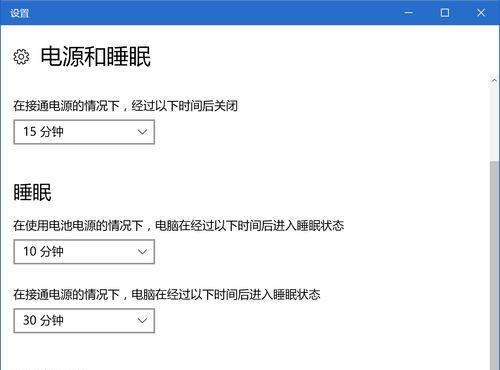Open the 30 分钟 plugged-in sleep dropdown

[x=84, y=321]
